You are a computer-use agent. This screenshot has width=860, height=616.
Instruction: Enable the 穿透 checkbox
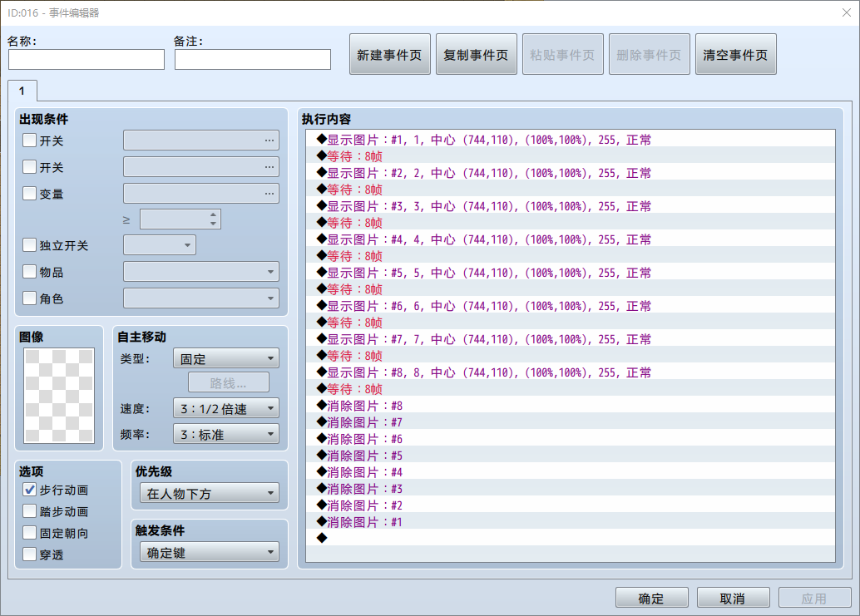[30, 554]
